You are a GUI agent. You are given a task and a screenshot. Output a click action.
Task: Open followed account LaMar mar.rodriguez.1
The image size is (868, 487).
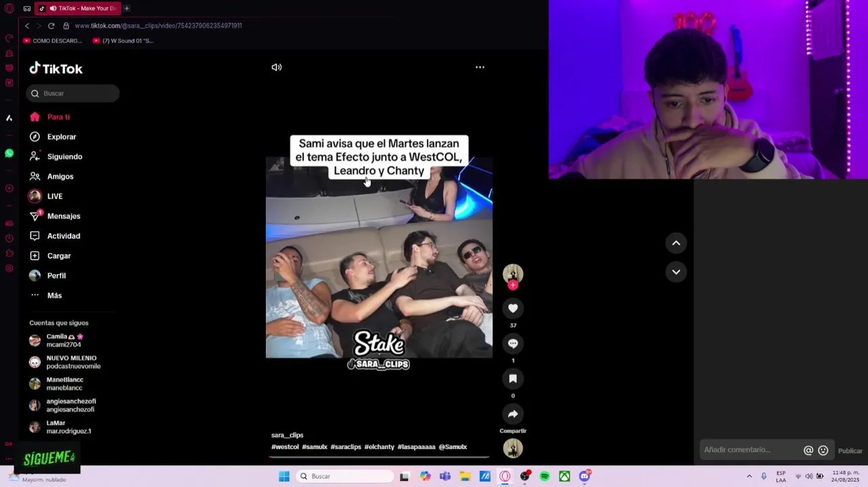click(60, 427)
